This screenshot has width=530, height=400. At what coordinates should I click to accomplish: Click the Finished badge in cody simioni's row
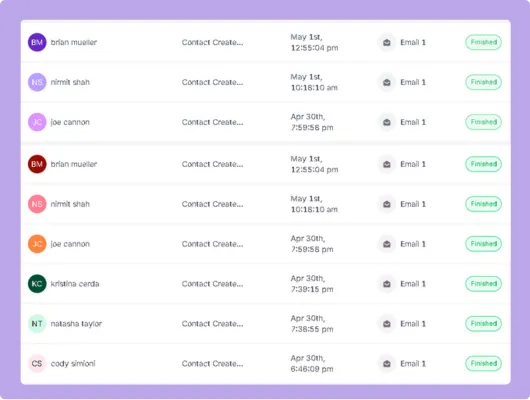(483, 363)
